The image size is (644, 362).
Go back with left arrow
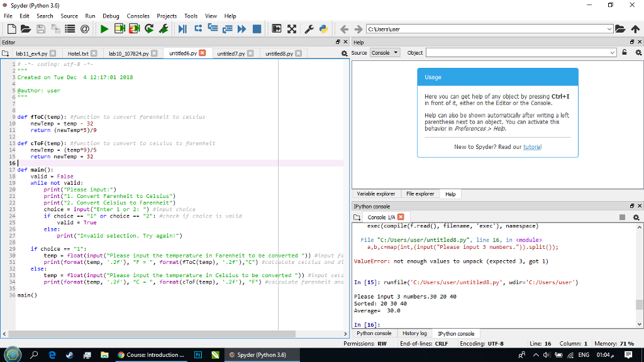click(x=344, y=29)
